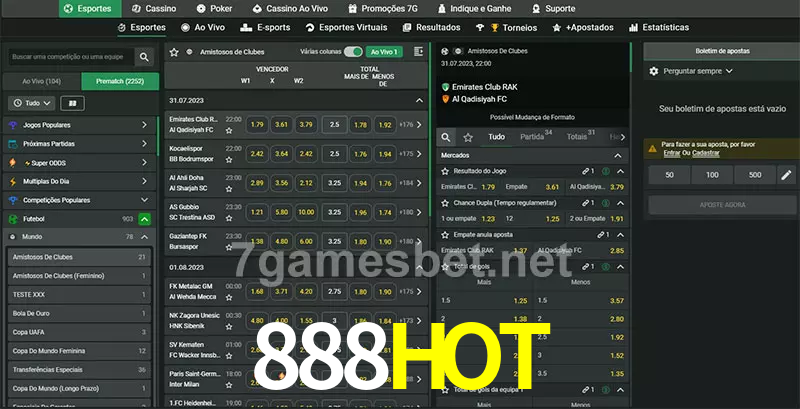Image resolution: width=800 pixels, height=409 pixels.
Task: Focus the competition search input
Action: coord(70,57)
